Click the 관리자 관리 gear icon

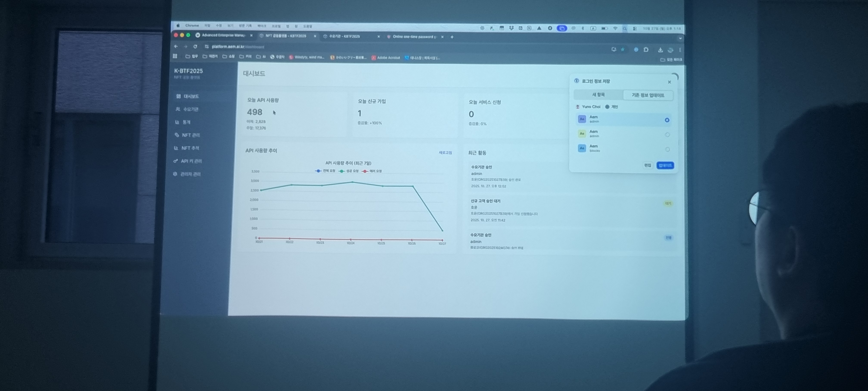click(175, 174)
